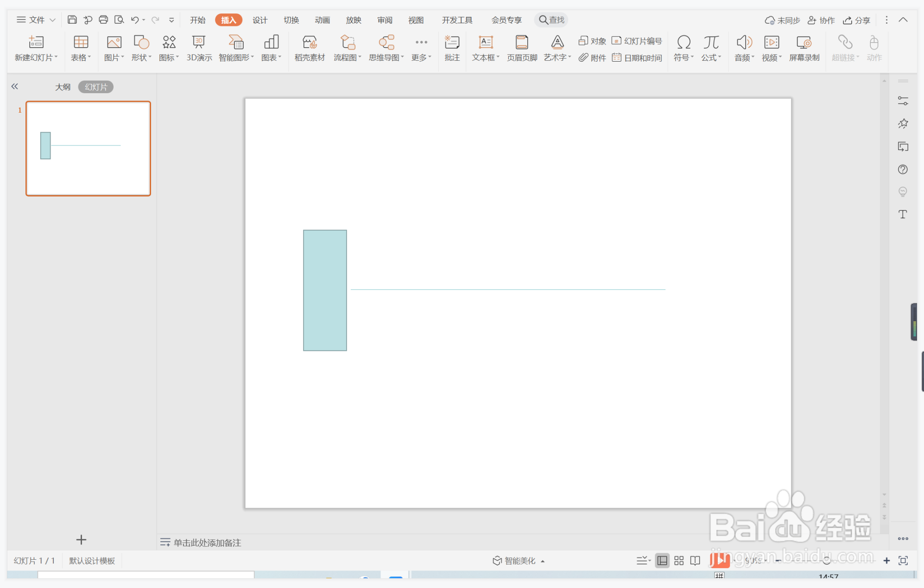924x588 pixels.
Task: Insert 日期和时间 date and time
Action: [x=637, y=57]
